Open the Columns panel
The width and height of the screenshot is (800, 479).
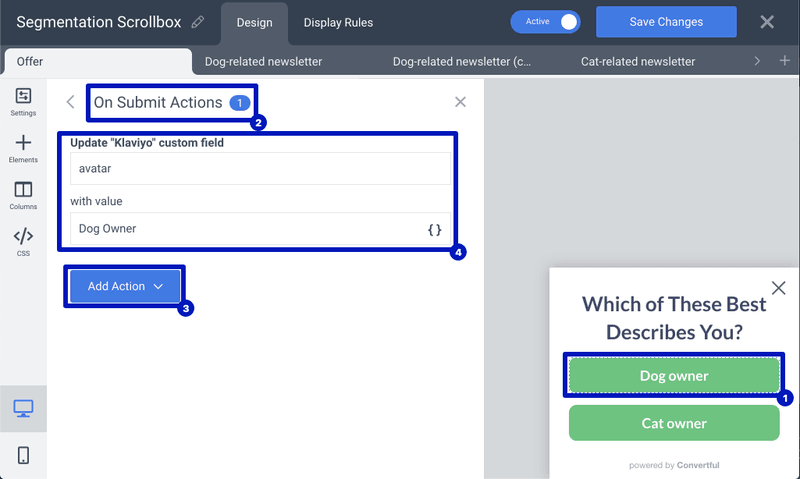point(23,195)
